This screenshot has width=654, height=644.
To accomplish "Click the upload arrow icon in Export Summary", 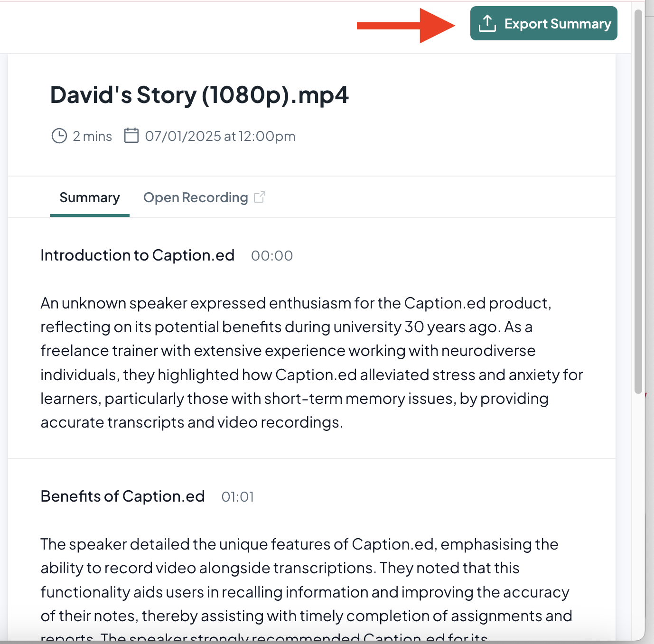I will [487, 23].
